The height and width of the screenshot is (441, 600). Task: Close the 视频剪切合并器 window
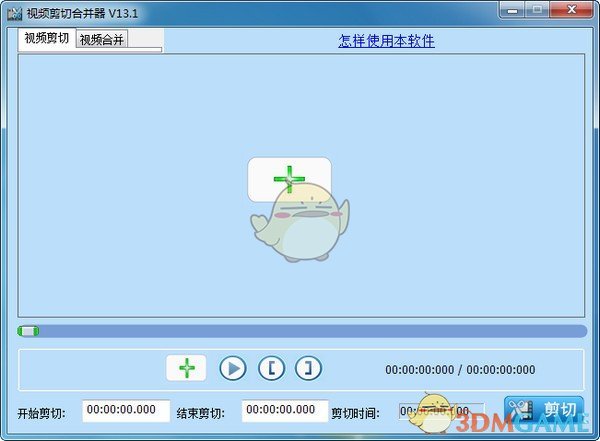coord(571,10)
